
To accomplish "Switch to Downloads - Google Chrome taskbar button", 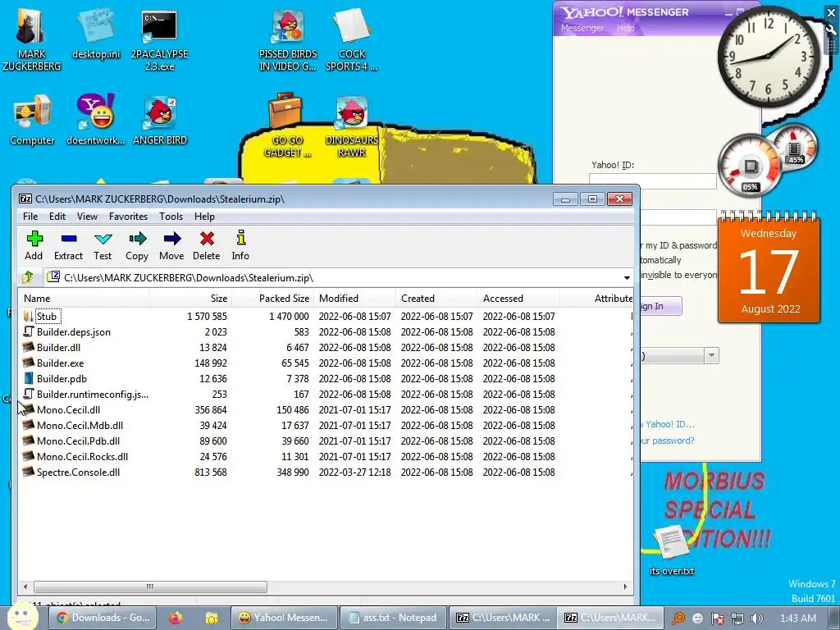I will pyautogui.click(x=103, y=618).
